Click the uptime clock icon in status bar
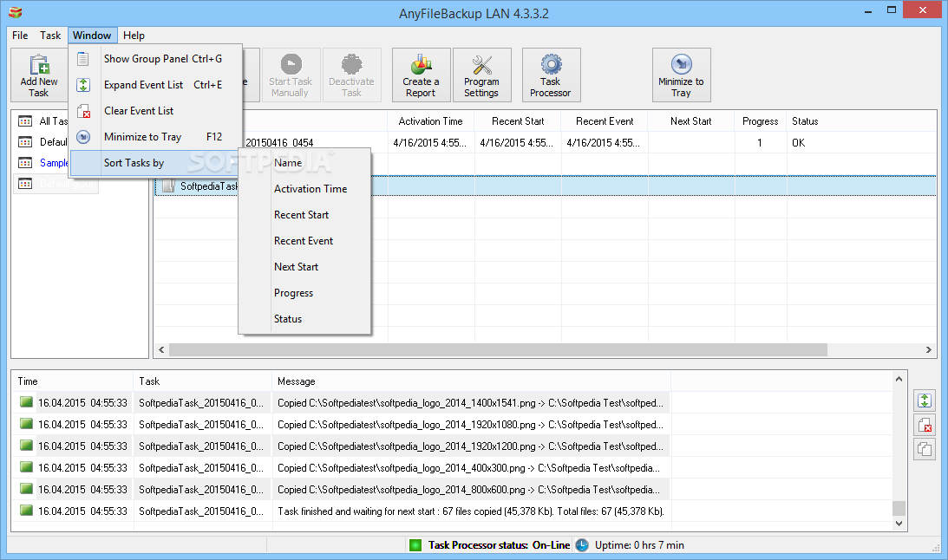 pos(582,545)
